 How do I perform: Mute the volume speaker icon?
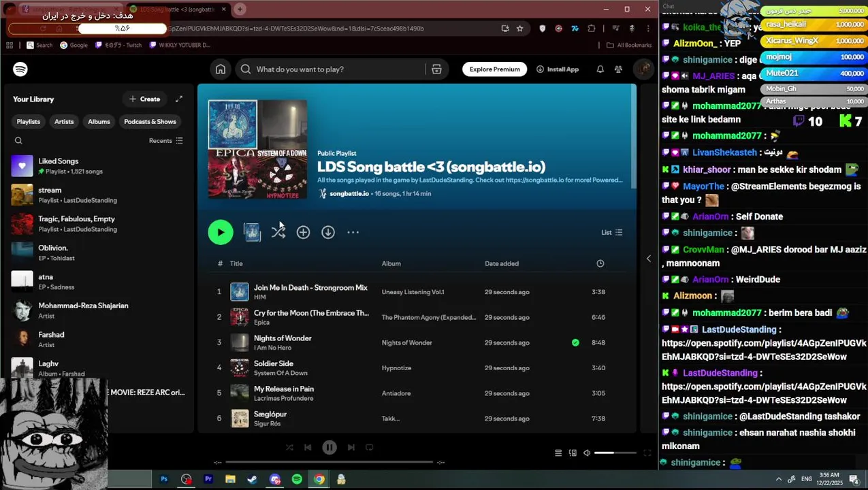tap(587, 453)
